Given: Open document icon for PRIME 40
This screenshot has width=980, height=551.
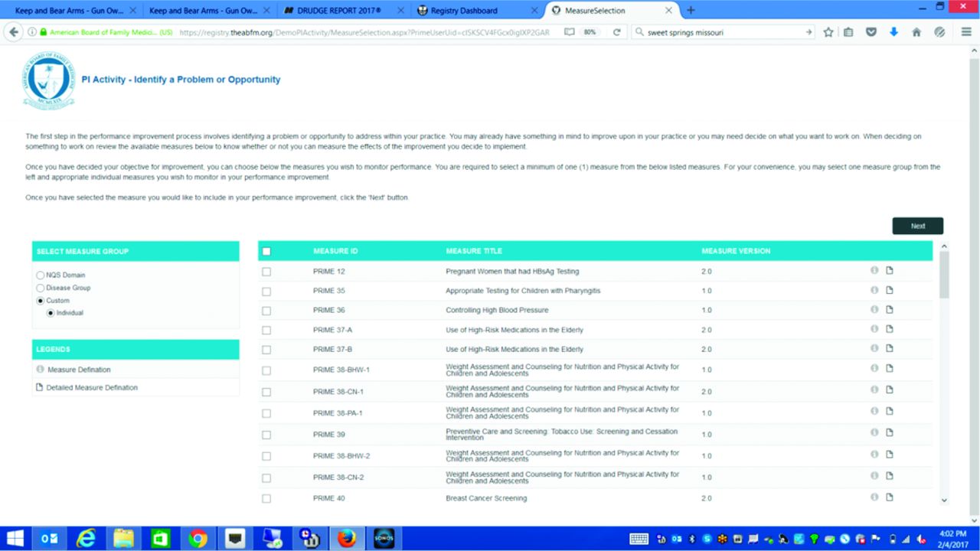Looking at the screenshot, I should [890, 497].
